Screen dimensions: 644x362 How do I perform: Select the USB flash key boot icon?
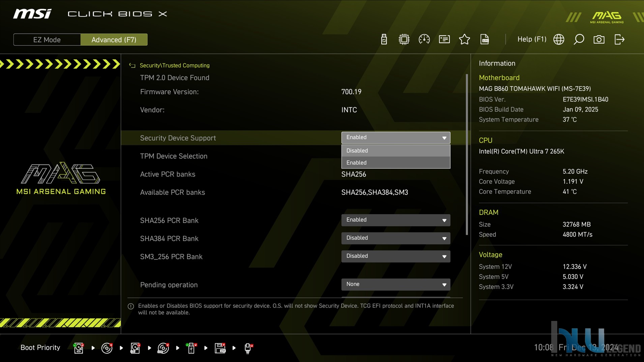coord(192,348)
